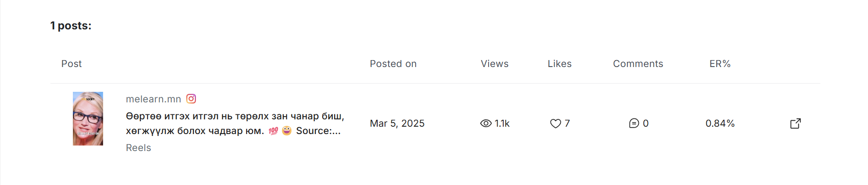Click the Reels post type label

tap(138, 148)
